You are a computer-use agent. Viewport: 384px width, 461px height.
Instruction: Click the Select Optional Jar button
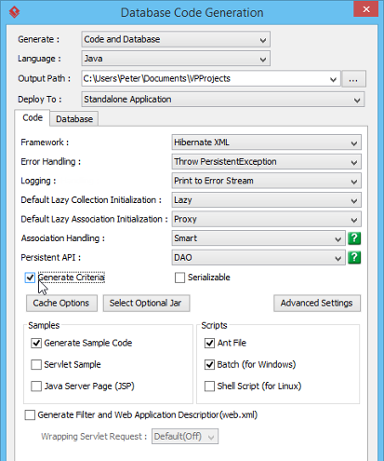pos(146,303)
